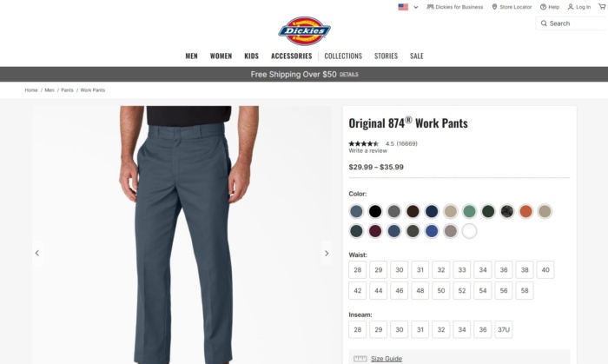Click the Write a review link
The image size is (608, 364).
[x=367, y=151]
